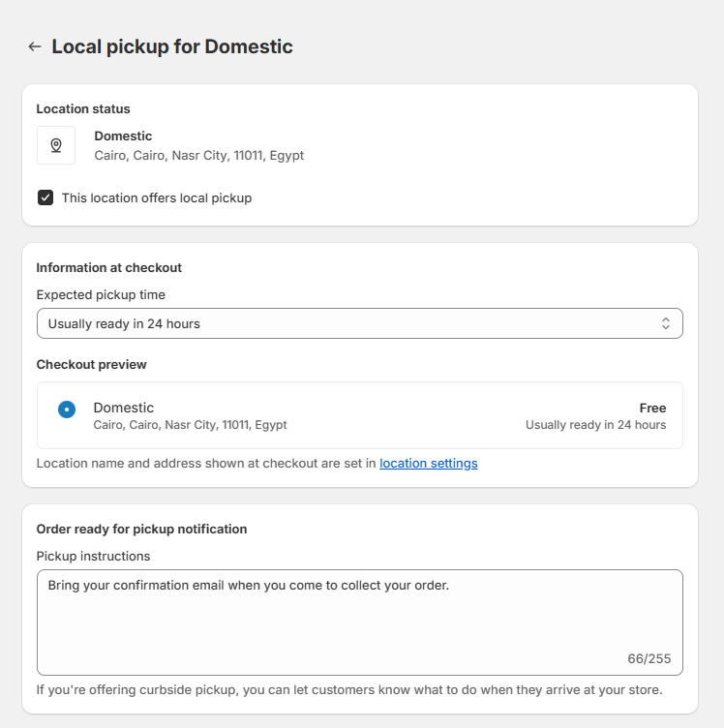Click the 'Checkout preview' heading
This screenshot has width=724, height=728.
[91, 365]
